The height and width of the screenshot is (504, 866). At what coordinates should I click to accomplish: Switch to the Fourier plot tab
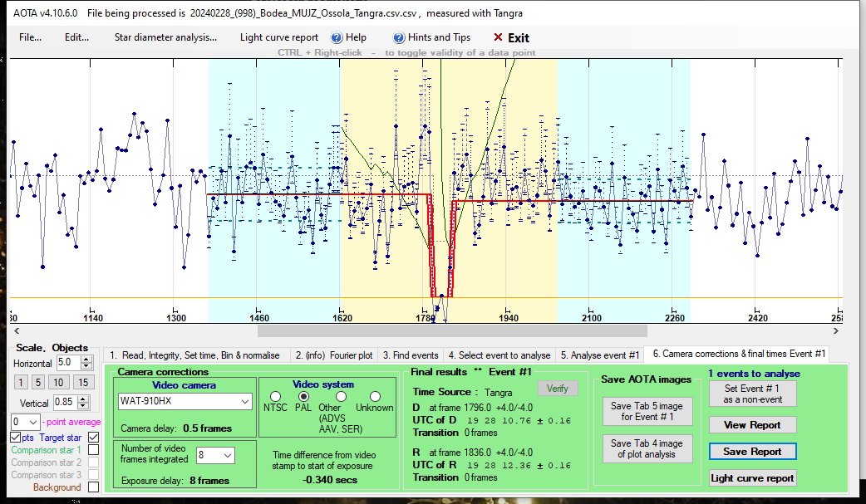click(334, 355)
